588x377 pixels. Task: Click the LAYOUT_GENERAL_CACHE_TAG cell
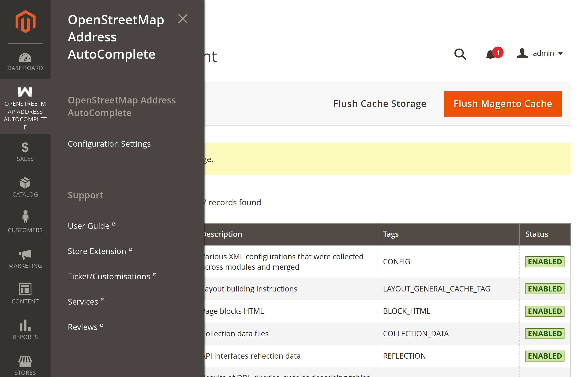[437, 289]
